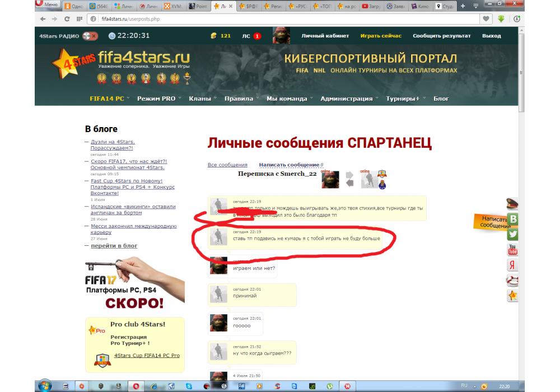The image size is (560, 392).
Task: Open the user avatar in the top bar
Action: tap(281, 36)
